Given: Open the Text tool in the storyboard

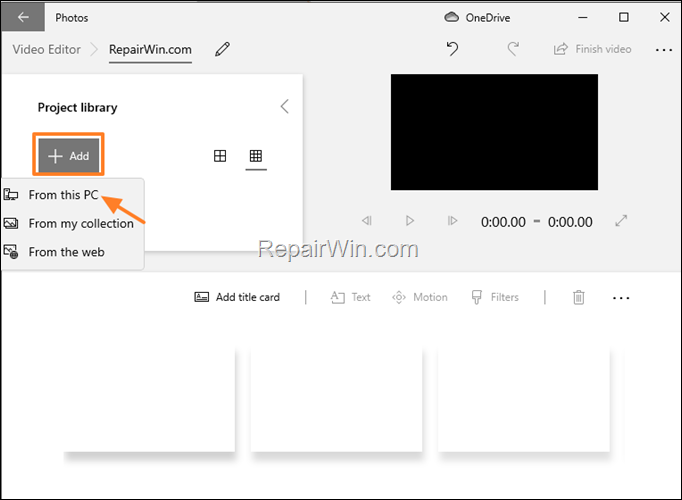Looking at the screenshot, I should [351, 297].
